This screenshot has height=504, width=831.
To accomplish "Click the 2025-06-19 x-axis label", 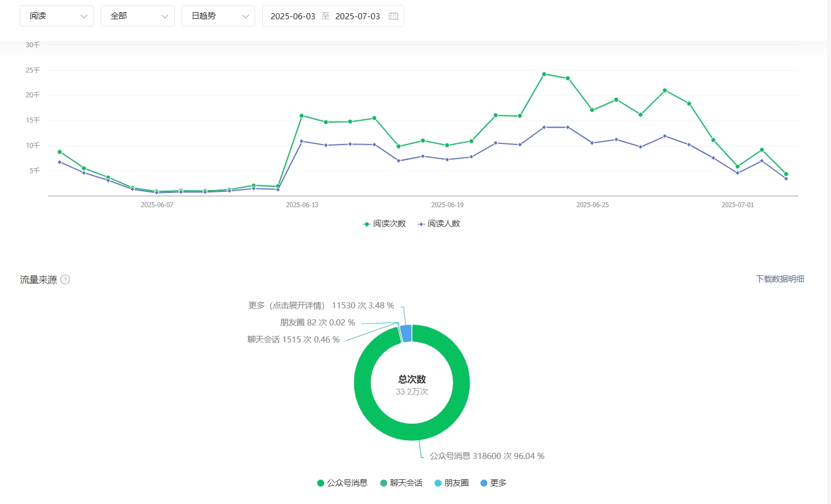I will (447, 205).
